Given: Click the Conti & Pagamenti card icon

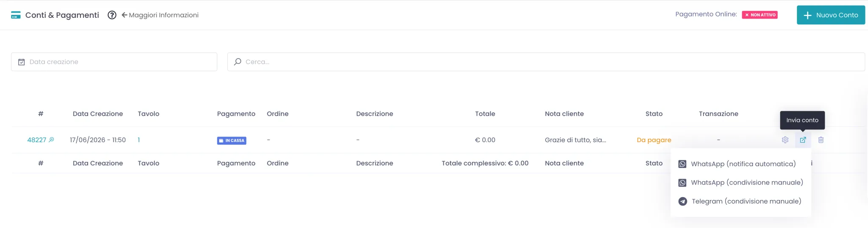Looking at the screenshot, I should coord(16,15).
